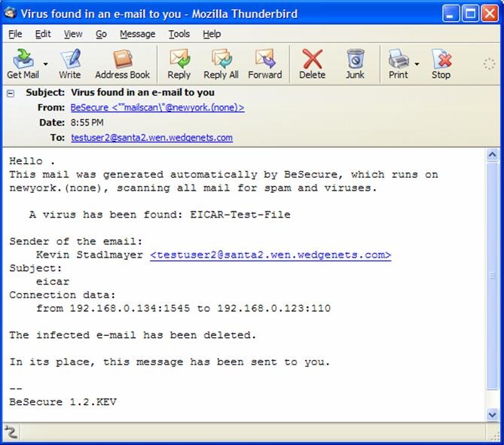Click the subject value 'eicar' in the body
The image size is (504, 445).
click(53, 282)
